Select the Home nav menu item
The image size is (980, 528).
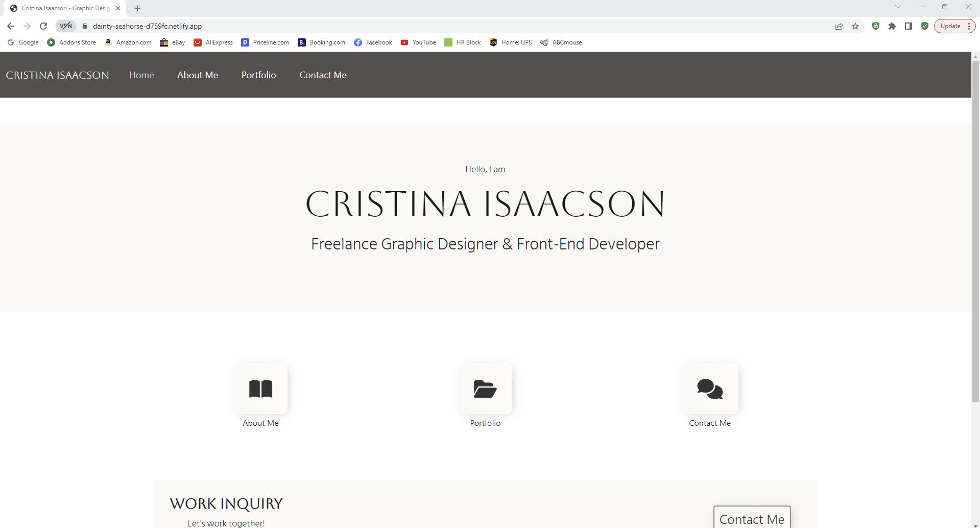pos(141,75)
